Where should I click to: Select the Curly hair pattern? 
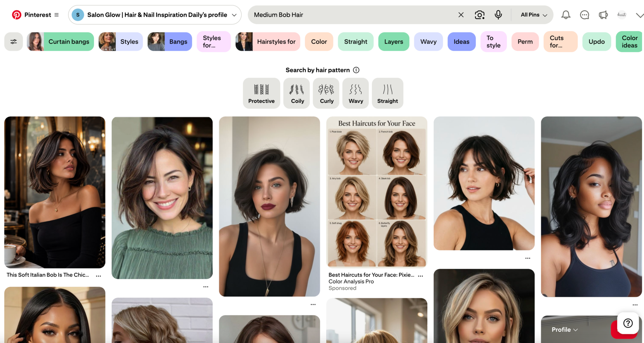[x=326, y=93]
